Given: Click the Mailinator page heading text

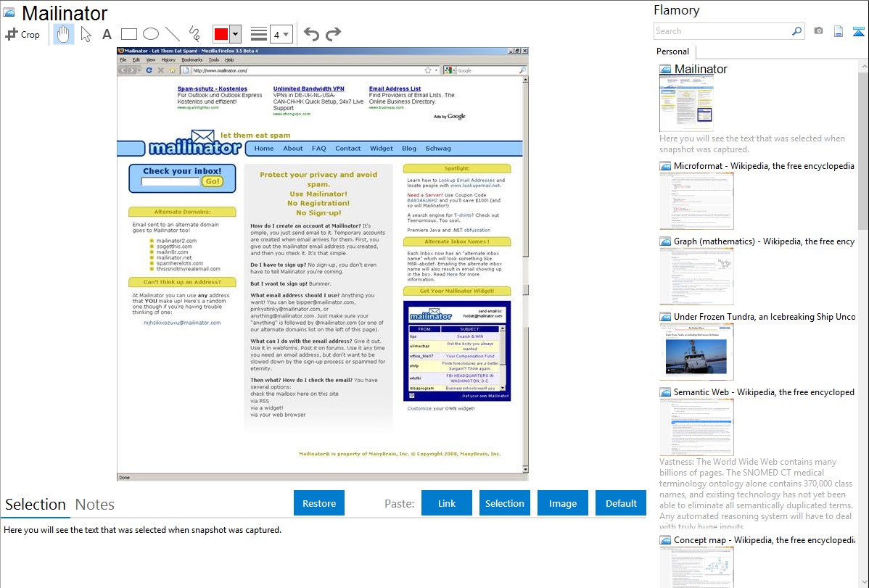Looking at the screenshot, I should [65, 13].
